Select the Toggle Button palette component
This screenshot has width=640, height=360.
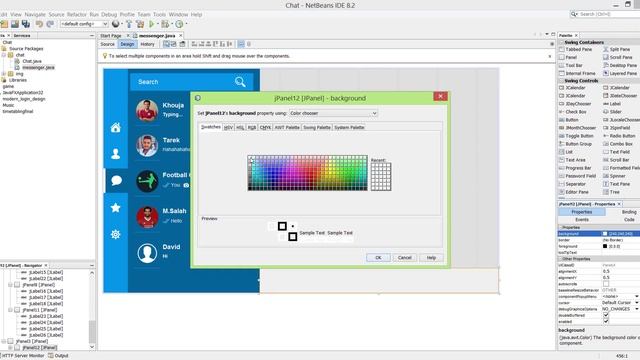575,136
